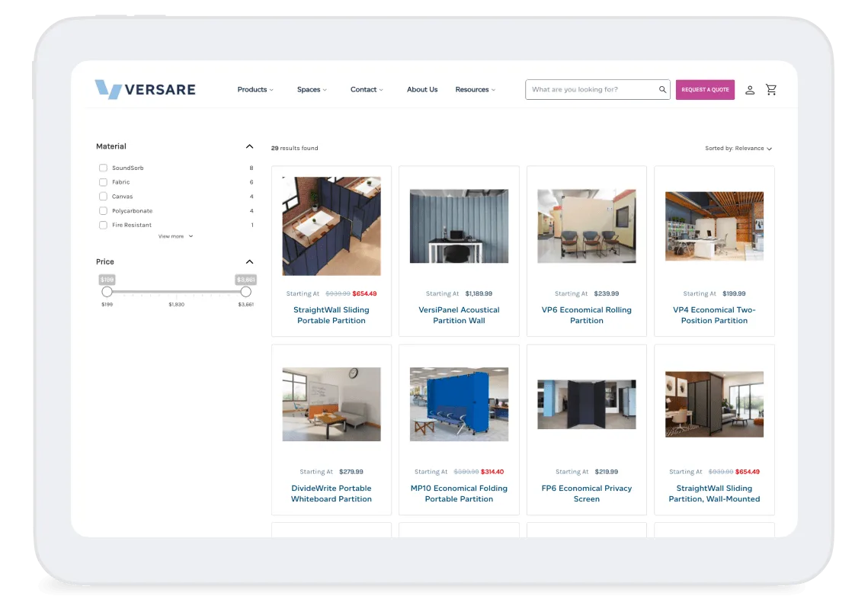Click the $239.99 price text
Viewport: 868px width, 612px height.
point(607,293)
